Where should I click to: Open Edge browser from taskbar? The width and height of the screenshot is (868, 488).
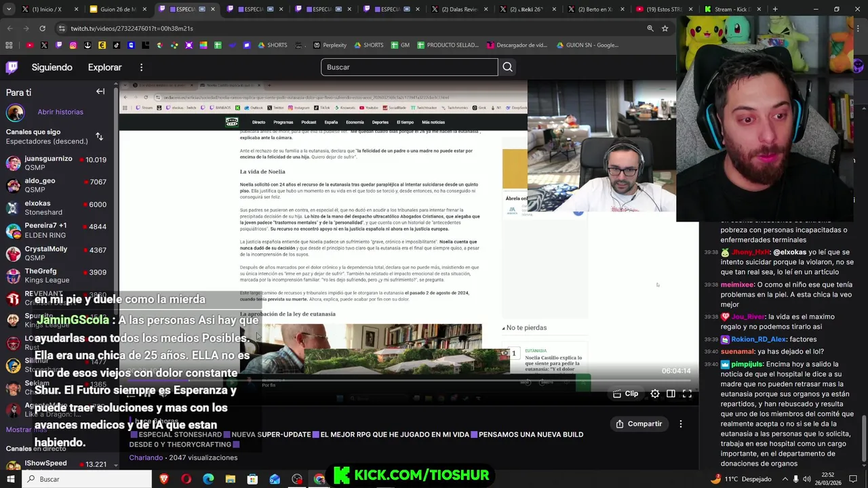tap(208, 479)
